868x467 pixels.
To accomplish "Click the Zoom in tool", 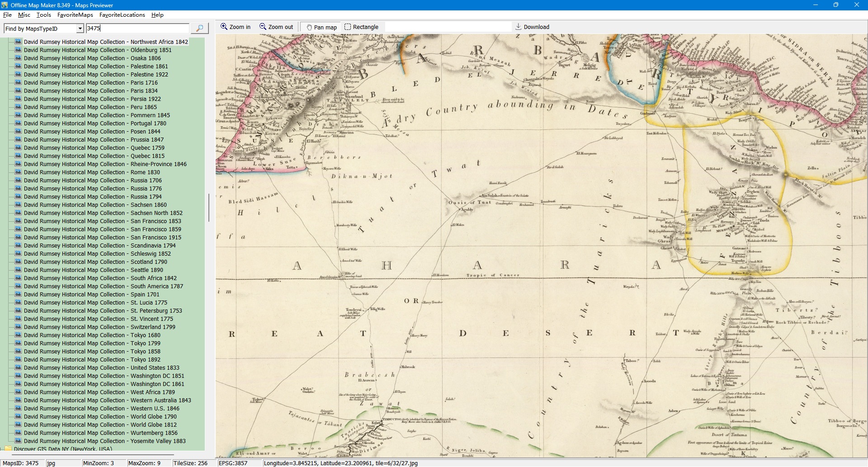I will 235,27.
